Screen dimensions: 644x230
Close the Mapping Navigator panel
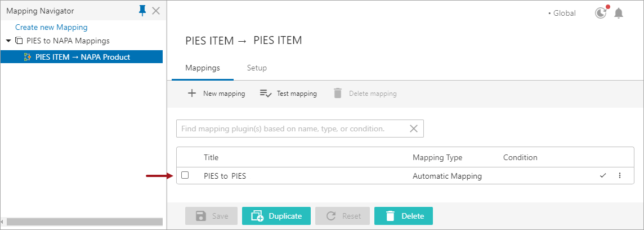pyautogui.click(x=156, y=11)
